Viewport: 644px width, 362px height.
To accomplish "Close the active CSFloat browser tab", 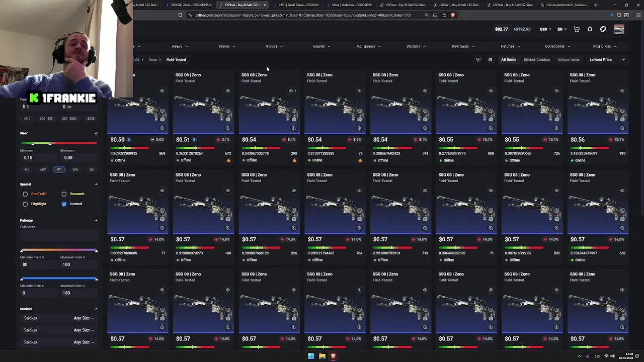I will 264,5.
